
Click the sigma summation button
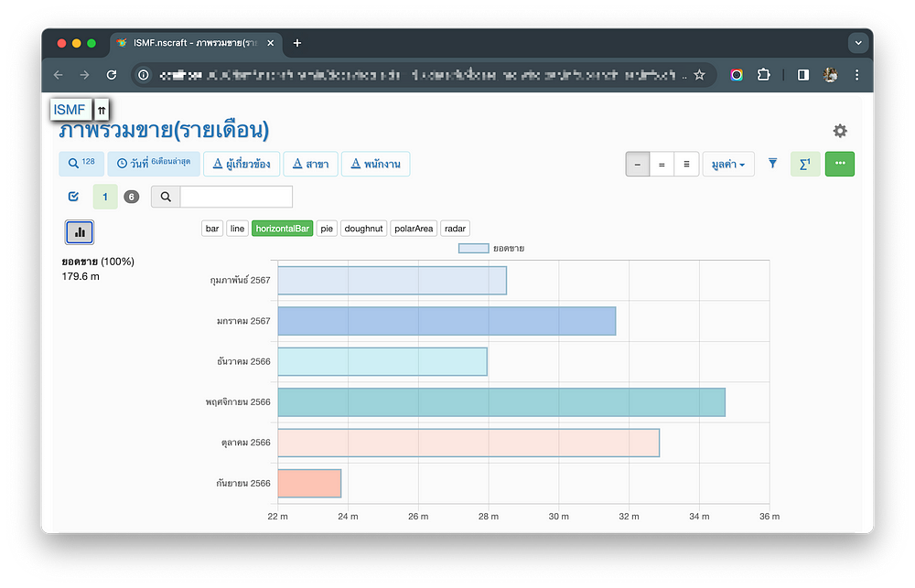click(804, 164)
